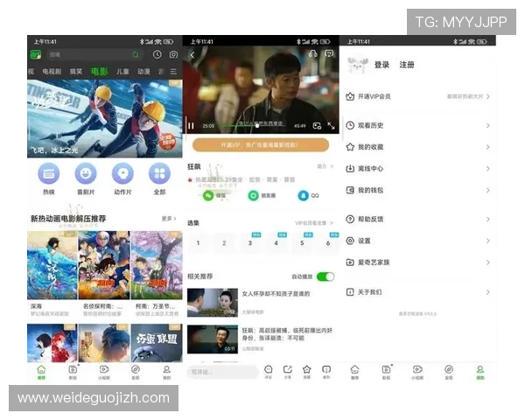
Task: Select episode 3 in 选集
Action: 250,243
